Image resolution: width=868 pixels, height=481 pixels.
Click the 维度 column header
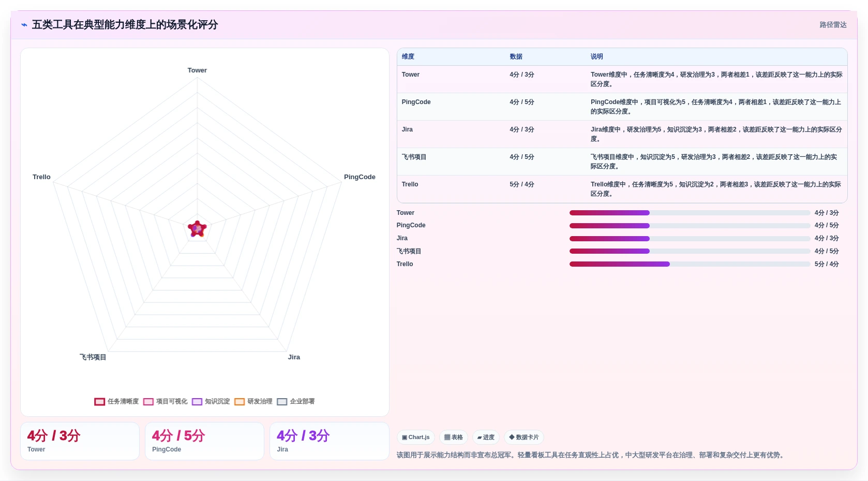point(408,56)
